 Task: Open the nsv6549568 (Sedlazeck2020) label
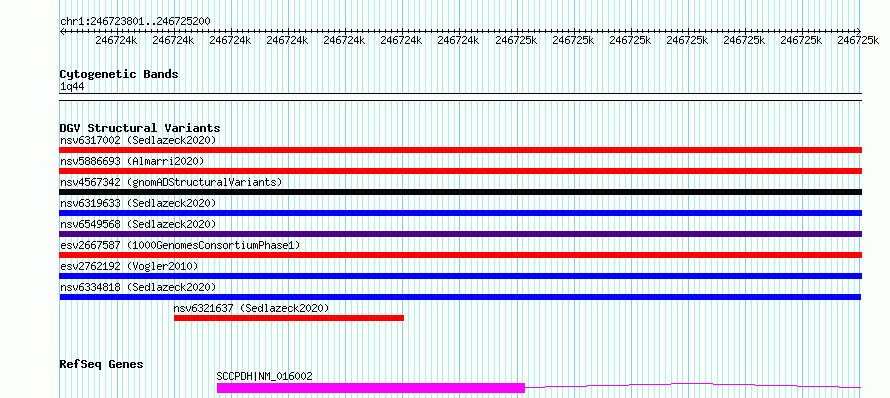pos(138,224)
